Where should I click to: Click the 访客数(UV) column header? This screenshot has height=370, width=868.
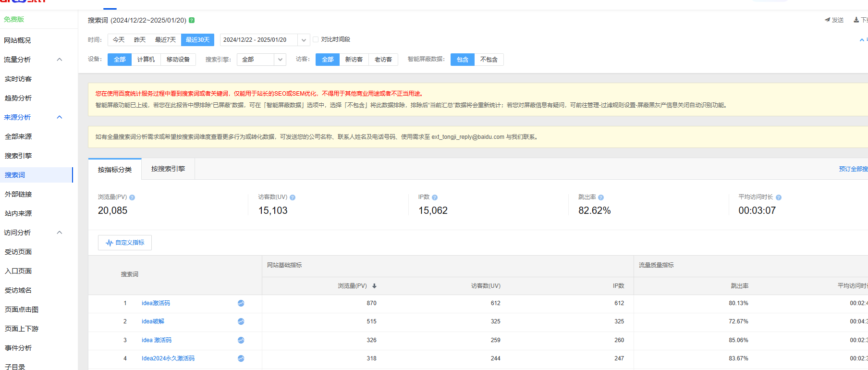click(486, 286)
